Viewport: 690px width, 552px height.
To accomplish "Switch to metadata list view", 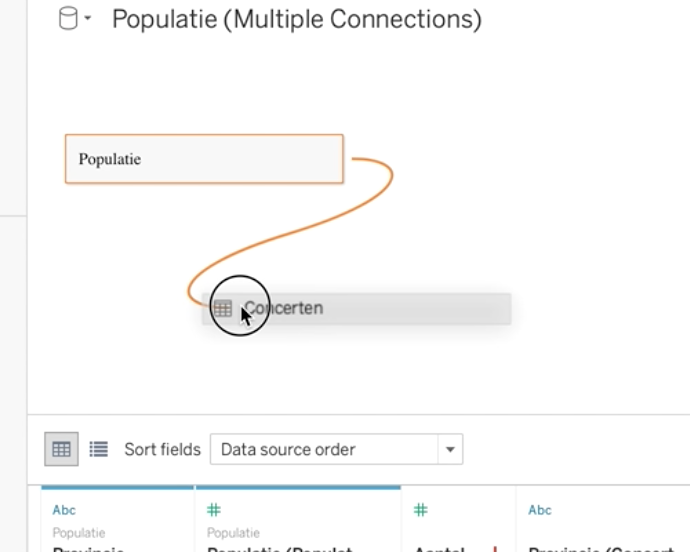I will coord(98,449).
